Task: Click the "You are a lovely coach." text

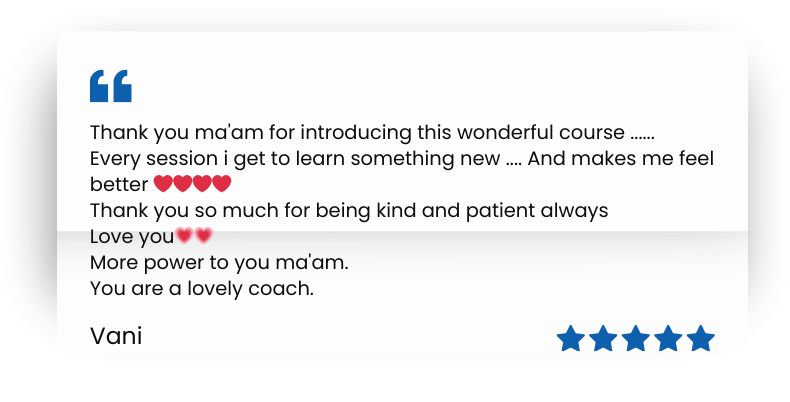Action: tap(202, 289)
